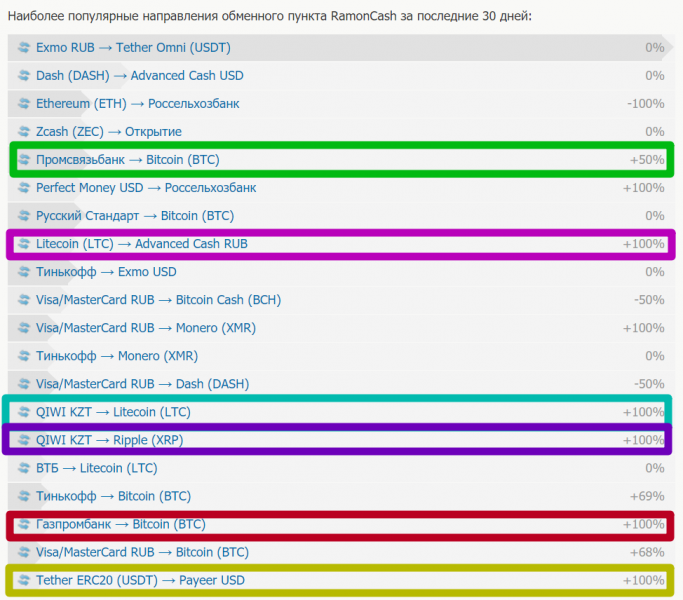Click exchange icon beside Litecoin (LTC) → Advanced Cash
683x600 pixels.
pyautogui.click(x=24, y=244)
